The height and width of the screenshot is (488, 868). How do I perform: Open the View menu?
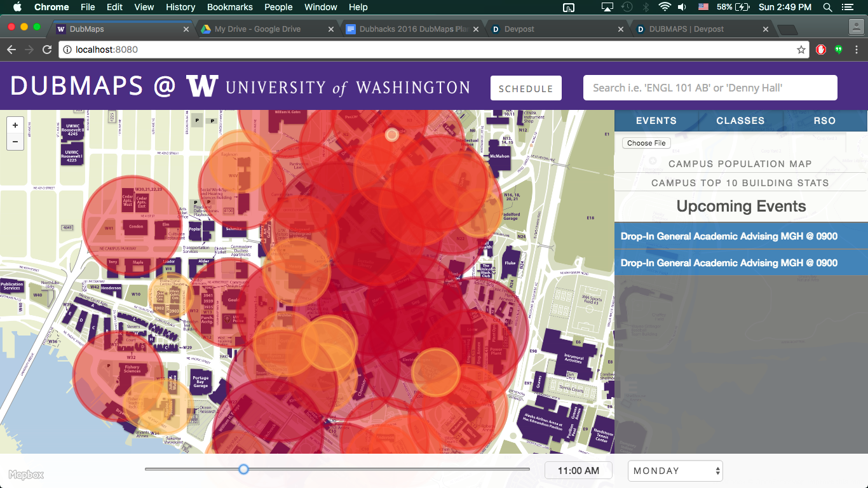click(144, 7)
